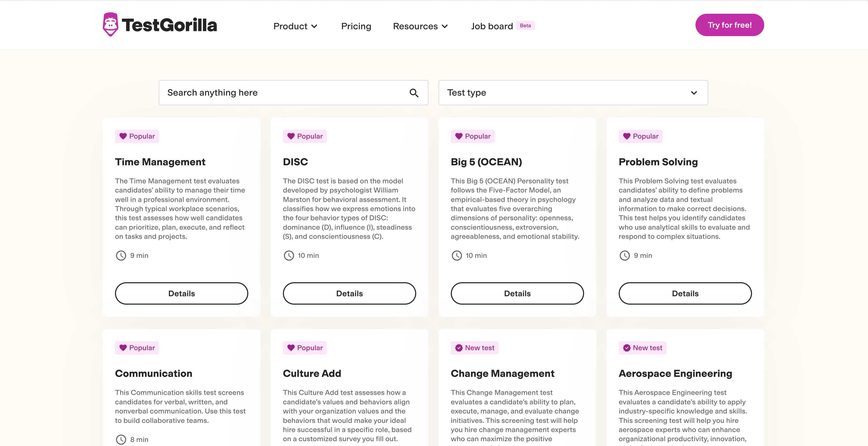Open the Pricing page

coord(356,26)
